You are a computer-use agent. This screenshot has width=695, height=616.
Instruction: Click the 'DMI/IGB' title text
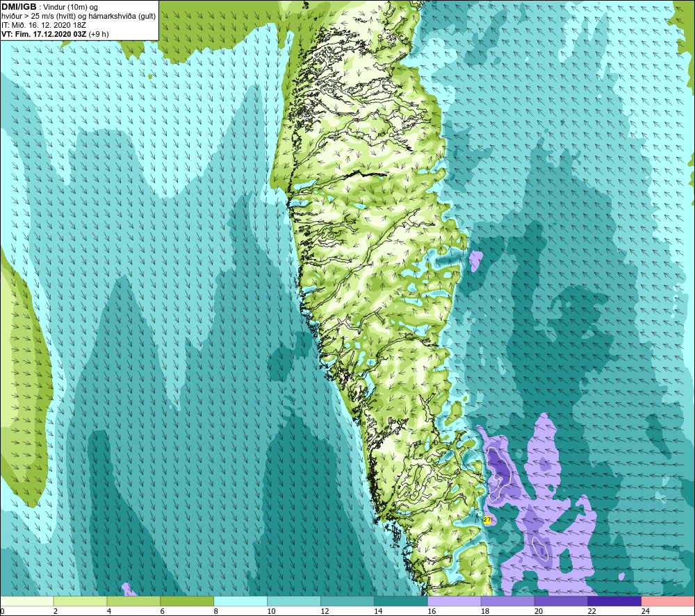coord(19,7)
